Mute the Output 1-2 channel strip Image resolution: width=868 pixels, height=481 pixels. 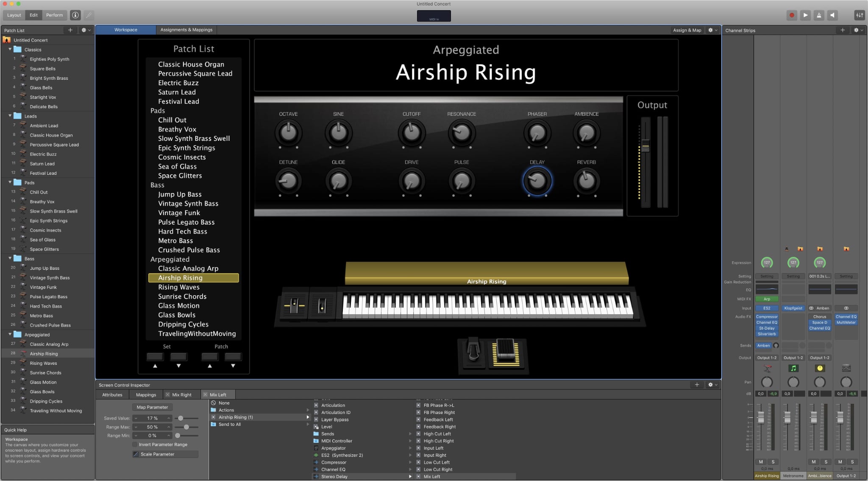click(840, 462)
